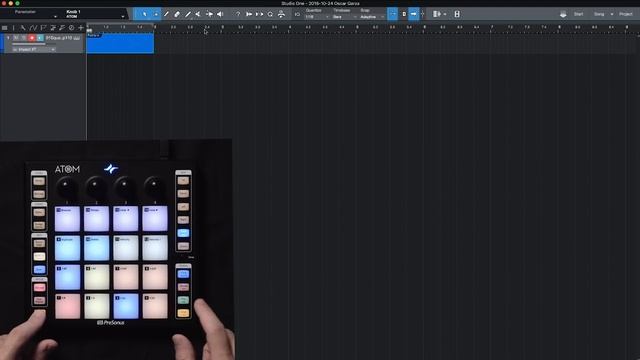Viewport: 640px width, 360px height.
Task: Click the circular loop icon in toolbar
Action: 270,14
